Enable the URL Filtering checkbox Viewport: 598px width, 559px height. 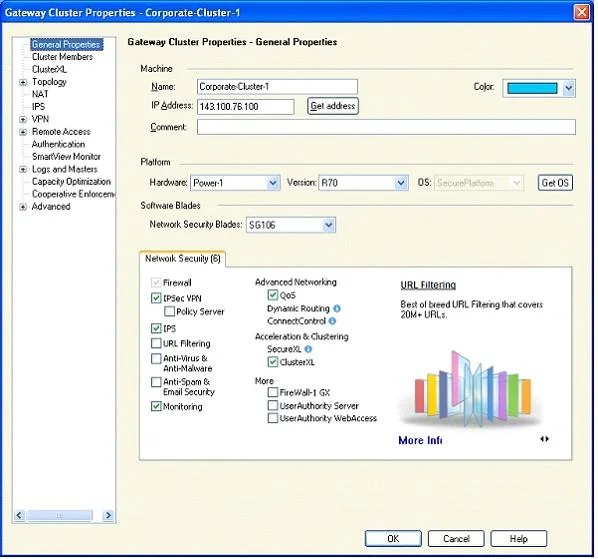pyautogui.click(x=156, y=343)
